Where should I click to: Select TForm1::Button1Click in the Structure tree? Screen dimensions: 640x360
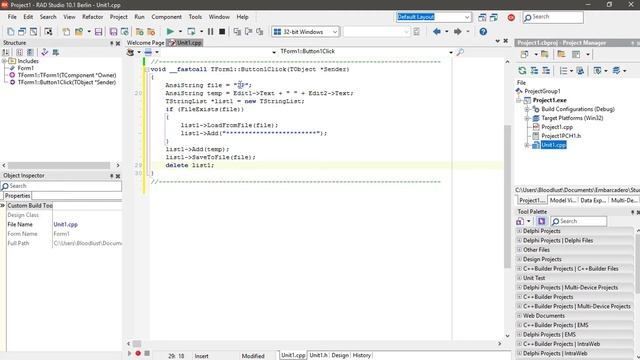[x=67, y=82]
